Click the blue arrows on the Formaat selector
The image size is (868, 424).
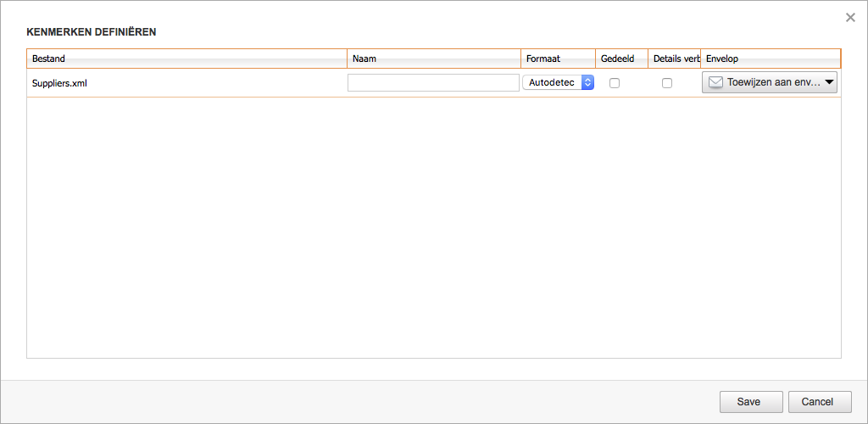click(587, 82)
